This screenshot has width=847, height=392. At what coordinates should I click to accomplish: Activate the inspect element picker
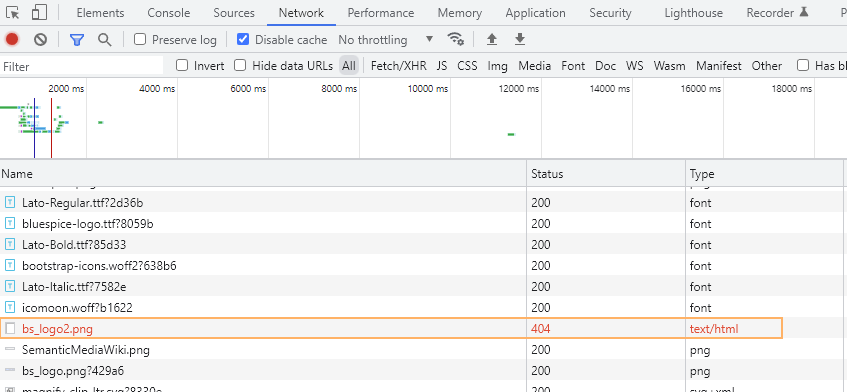[12, 12]
